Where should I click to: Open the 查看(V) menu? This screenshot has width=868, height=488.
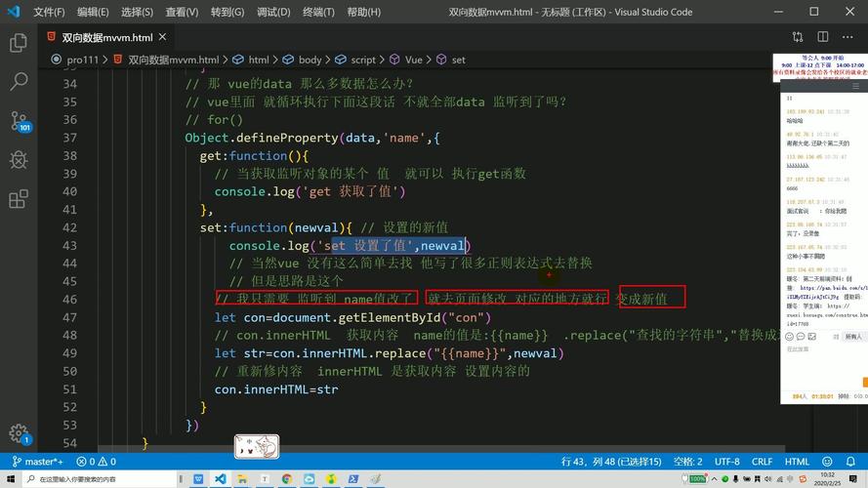(x=182, y=12)
